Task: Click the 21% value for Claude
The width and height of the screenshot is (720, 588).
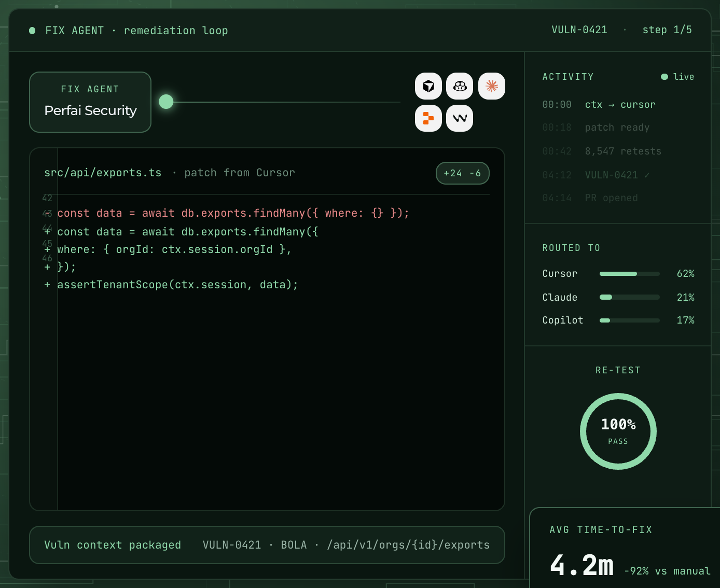Action: 685,298
